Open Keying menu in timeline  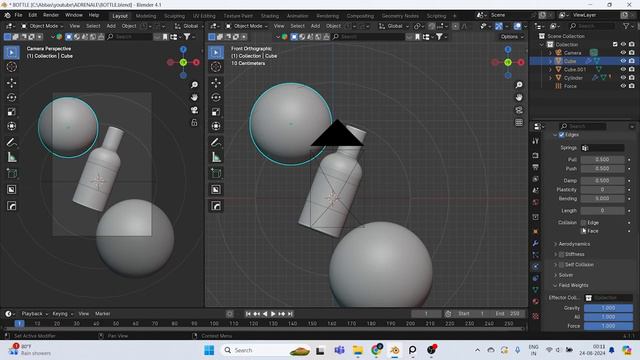click(62, 314)
